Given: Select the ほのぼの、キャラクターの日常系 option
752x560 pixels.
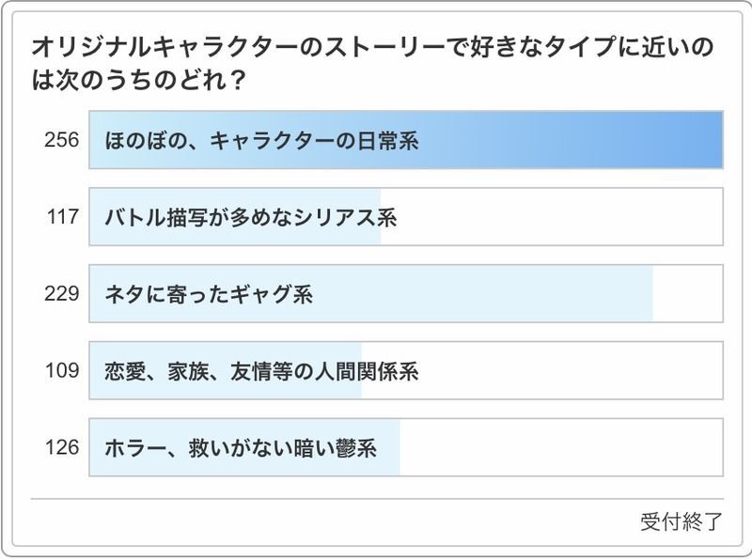Looking at the screenshot, I should click(261, 142).
